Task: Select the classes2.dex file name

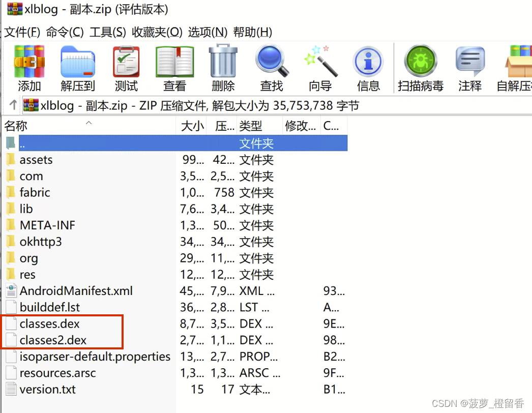Action: tap(53, 340)
